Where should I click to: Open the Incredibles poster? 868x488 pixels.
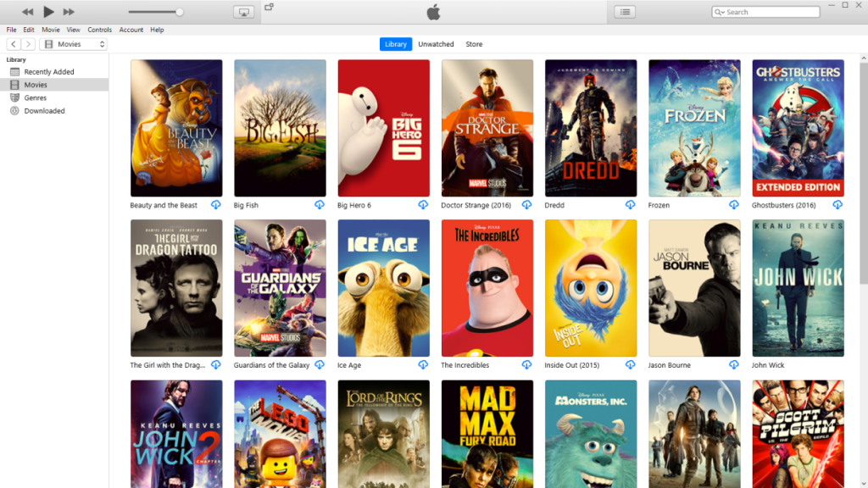(x=487, y=288)
